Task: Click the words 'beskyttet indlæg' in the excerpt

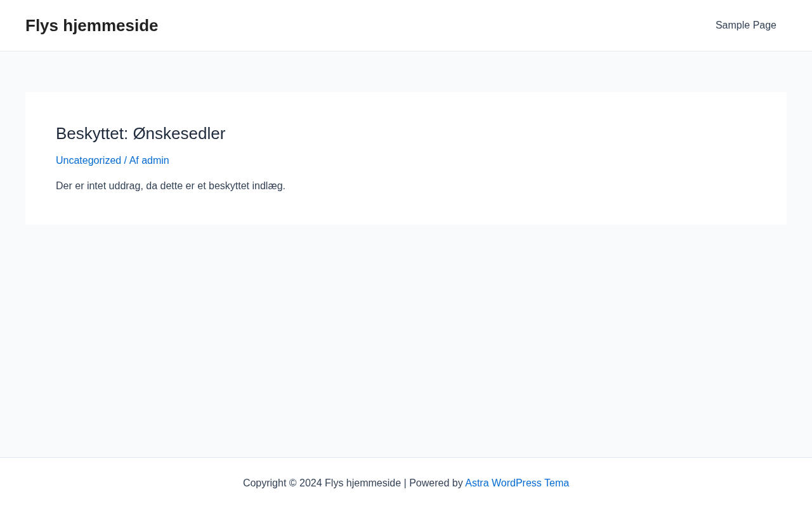Action: [x=246, y=186]
